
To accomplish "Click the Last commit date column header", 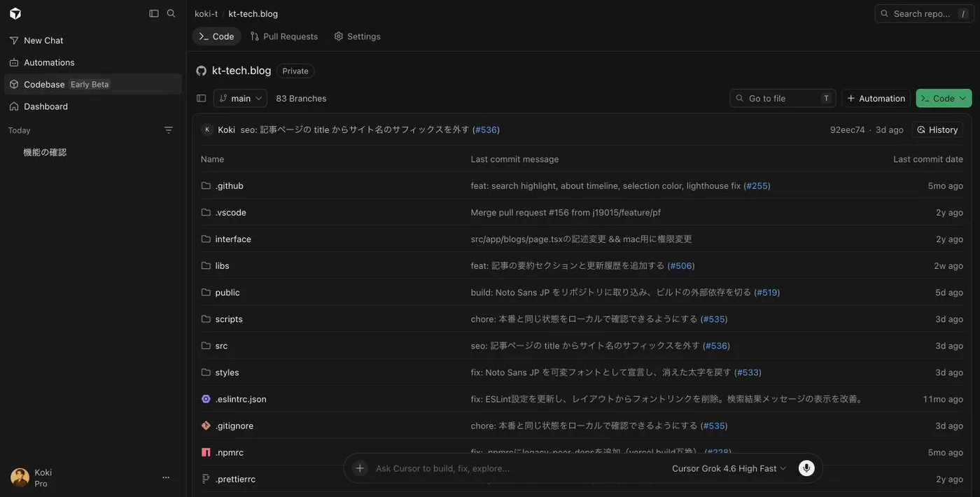I will [928, 159].
